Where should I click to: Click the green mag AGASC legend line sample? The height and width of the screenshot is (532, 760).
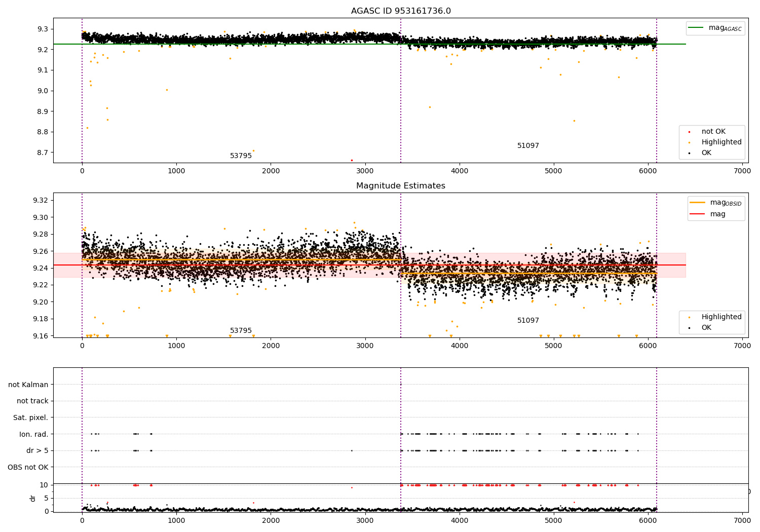tap(696, 28)
